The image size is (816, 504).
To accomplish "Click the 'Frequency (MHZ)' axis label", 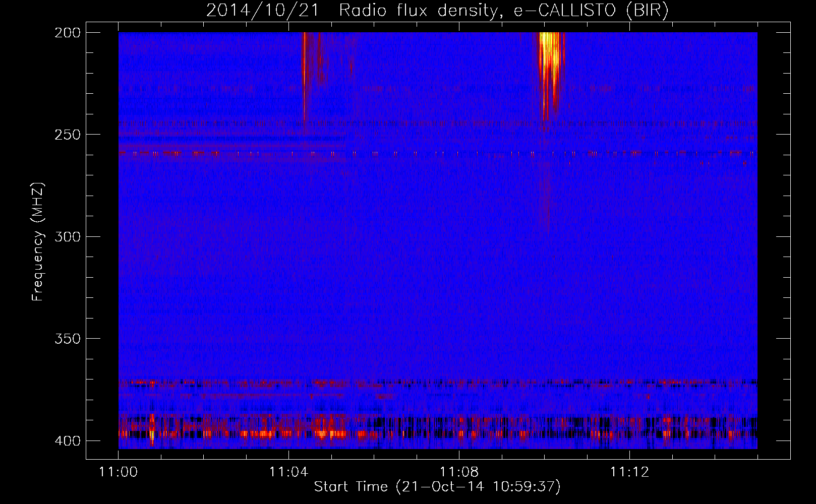I will (x=38, y=241).
